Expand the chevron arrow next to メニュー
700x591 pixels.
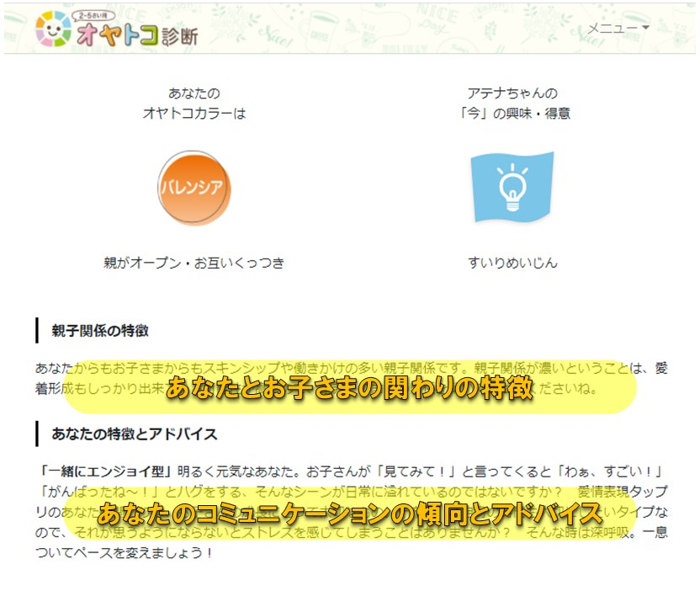644,27
